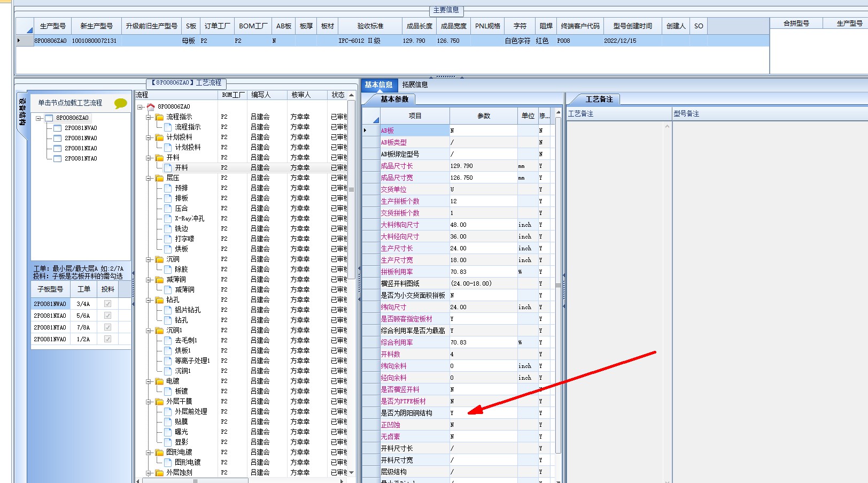
Task: Select the 成品尺寸长 parameter cell
Action: point(414,166)
